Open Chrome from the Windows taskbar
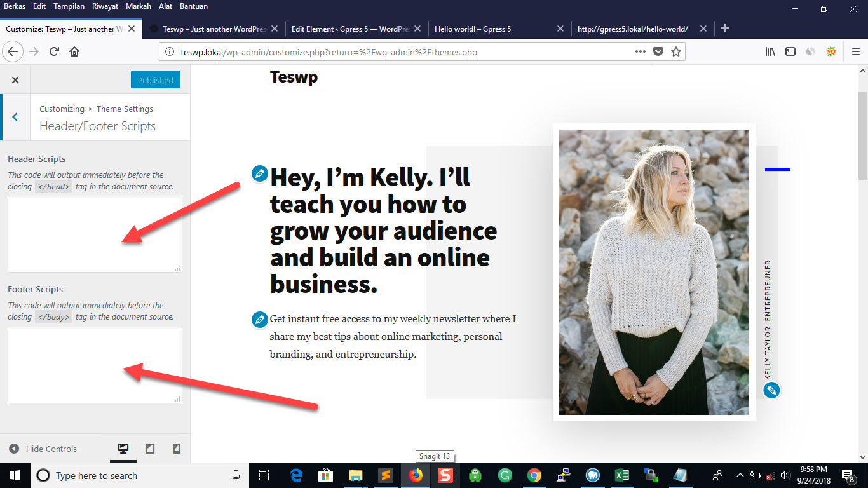The height and width of the screenshot is (488, 868). click(534, 475)
